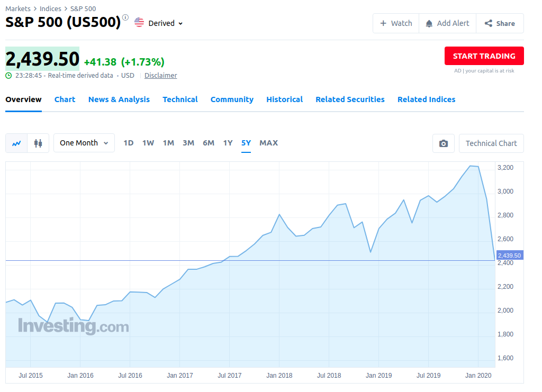
Task: Open the Overview tab
Action: coord(23,99)
